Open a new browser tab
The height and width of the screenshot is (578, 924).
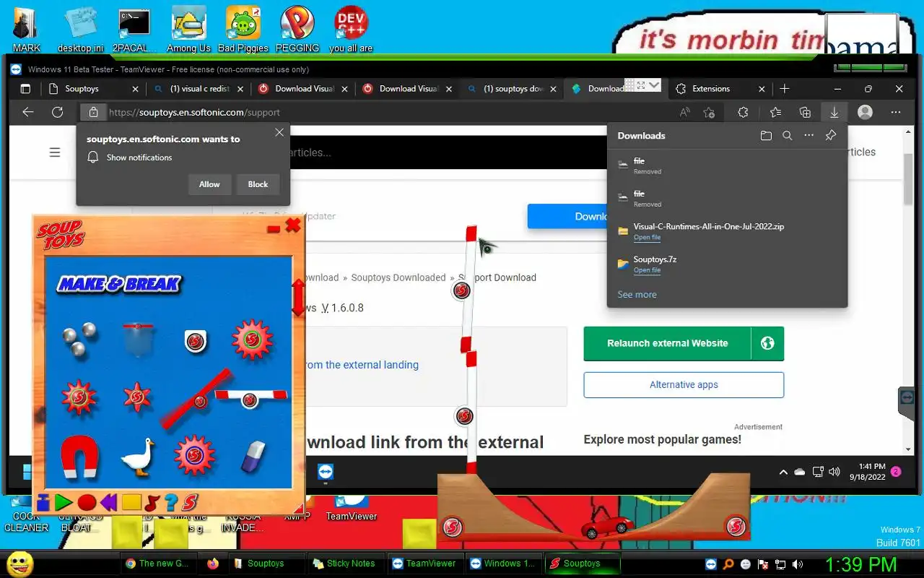[x=785, y=89]
